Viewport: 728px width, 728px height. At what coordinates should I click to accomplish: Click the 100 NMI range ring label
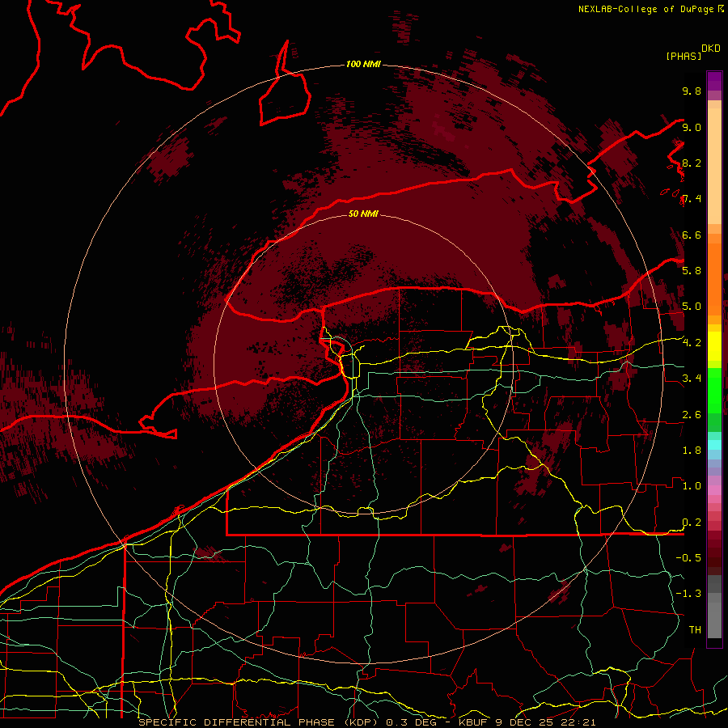click(x=363, y=64)
